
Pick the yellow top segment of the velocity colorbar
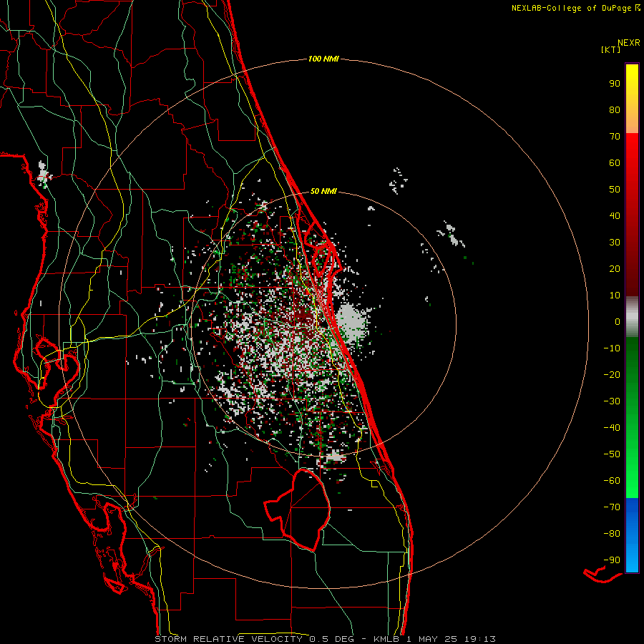(x=632, y=99)
